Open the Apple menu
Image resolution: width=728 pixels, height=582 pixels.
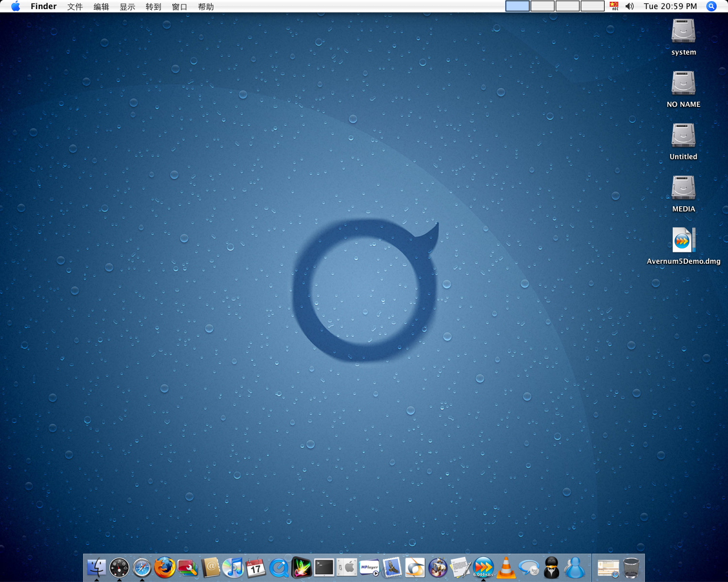[x=15, y=6]
